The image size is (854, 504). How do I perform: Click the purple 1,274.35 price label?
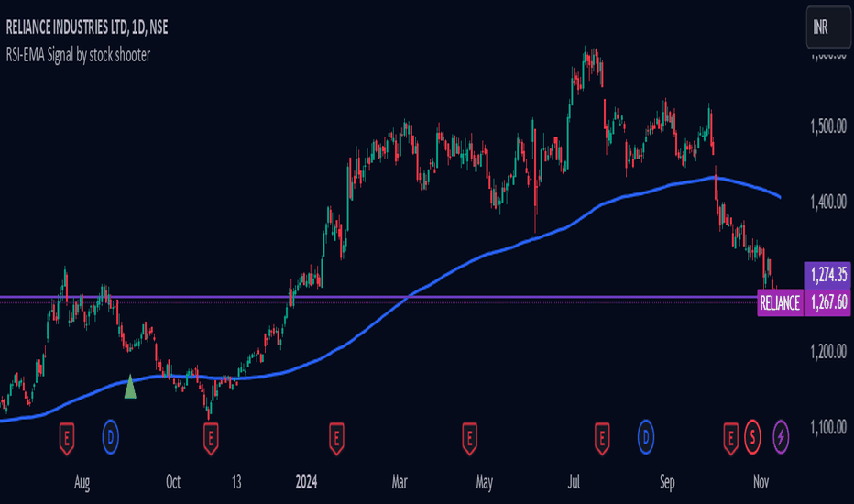(828, 275)
